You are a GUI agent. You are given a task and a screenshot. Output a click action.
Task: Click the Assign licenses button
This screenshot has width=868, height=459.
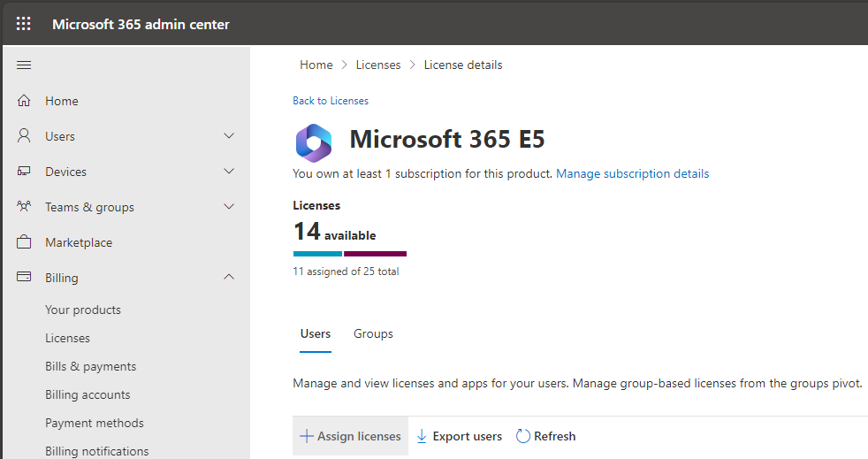pyautogui.click(x=350, y=436)
